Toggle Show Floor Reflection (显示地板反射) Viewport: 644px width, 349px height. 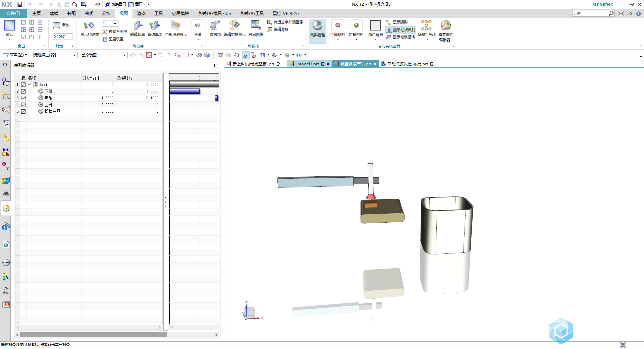pos(401,30)
